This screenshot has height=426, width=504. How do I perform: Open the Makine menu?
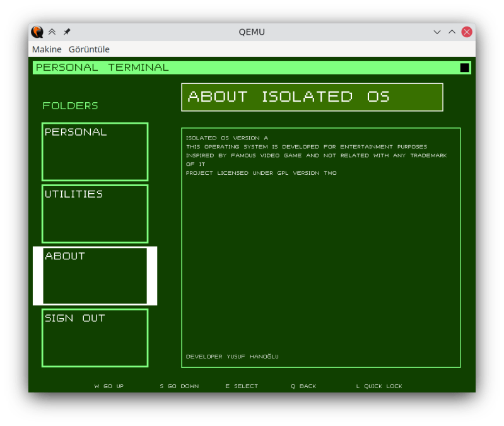click(47, 49)
